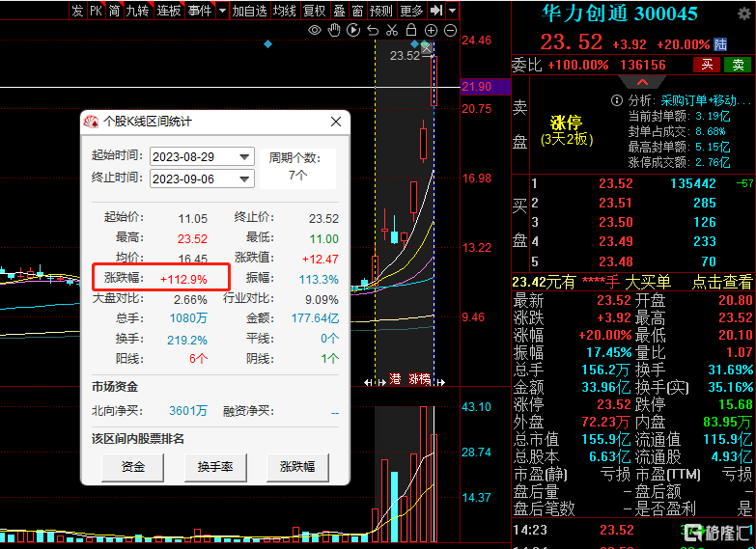Click the 资金 ranking button

pyautogui.click(x=132, y=467)
